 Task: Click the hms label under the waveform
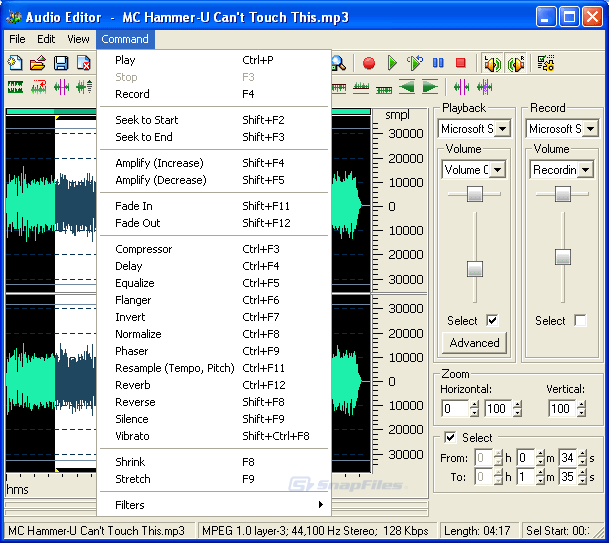17,489
